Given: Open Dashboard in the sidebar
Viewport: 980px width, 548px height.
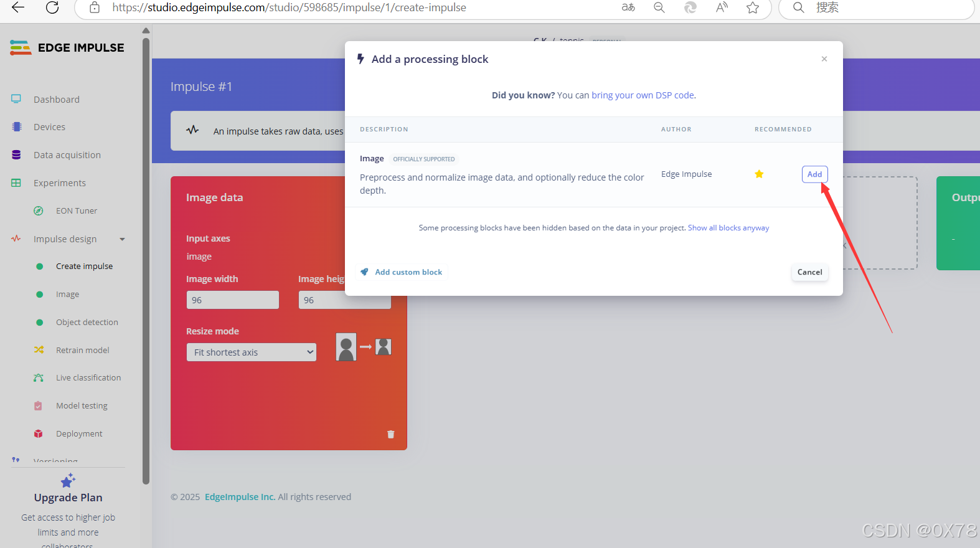Looking at the screenshot, I should [x=57, y=100].
